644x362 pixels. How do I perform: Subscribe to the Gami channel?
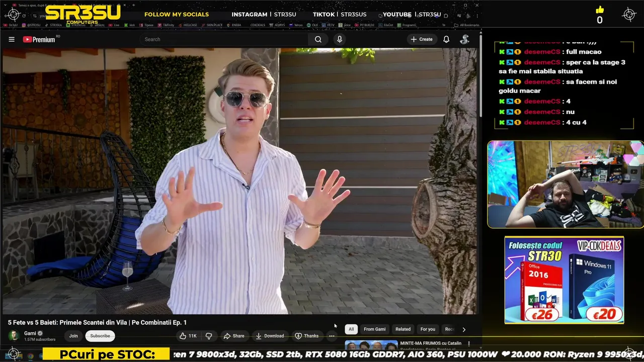click(x=100, y=336)
